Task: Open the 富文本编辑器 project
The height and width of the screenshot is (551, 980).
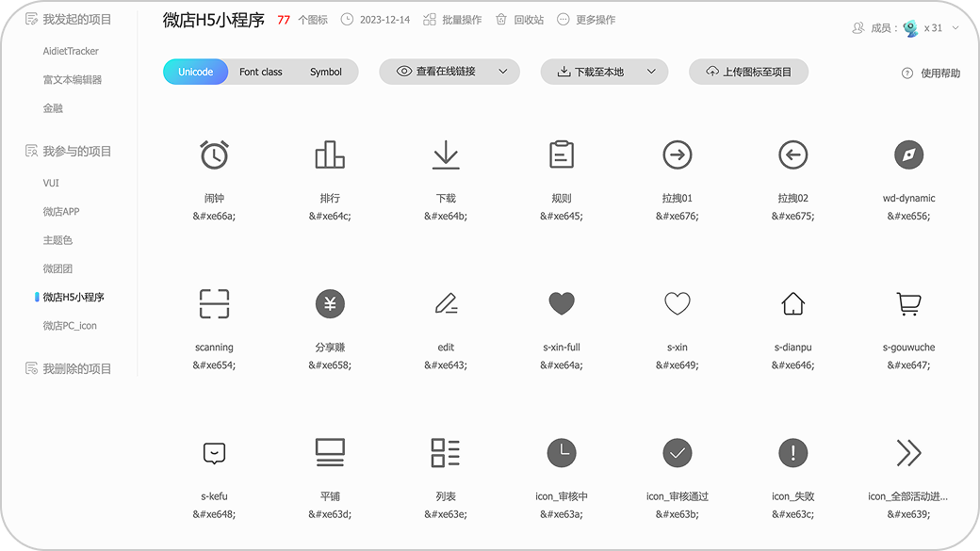Action: [72, 80]
